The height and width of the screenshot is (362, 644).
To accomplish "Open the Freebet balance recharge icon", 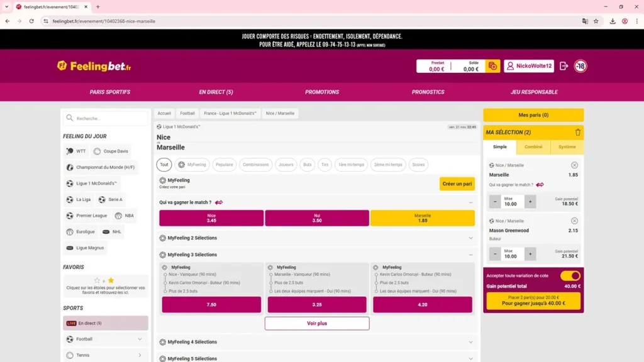I will click(x=492, y=65).
